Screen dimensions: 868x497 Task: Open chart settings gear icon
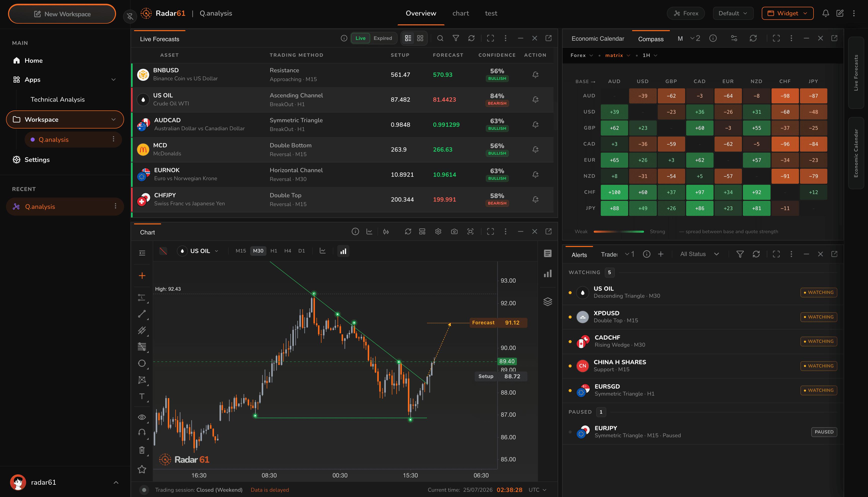(x=438, y=231)
